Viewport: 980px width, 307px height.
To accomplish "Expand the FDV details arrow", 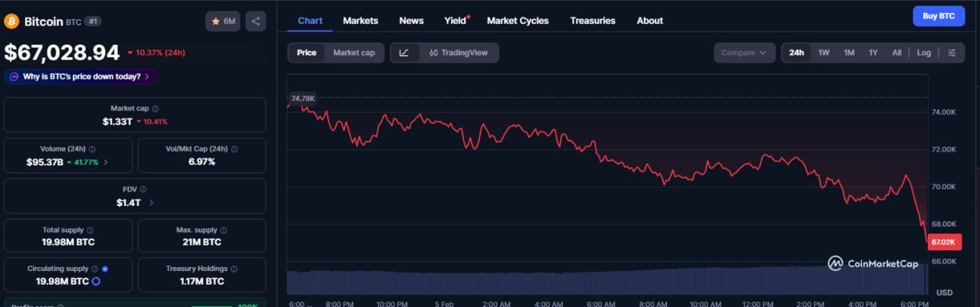I will point(151,203).
